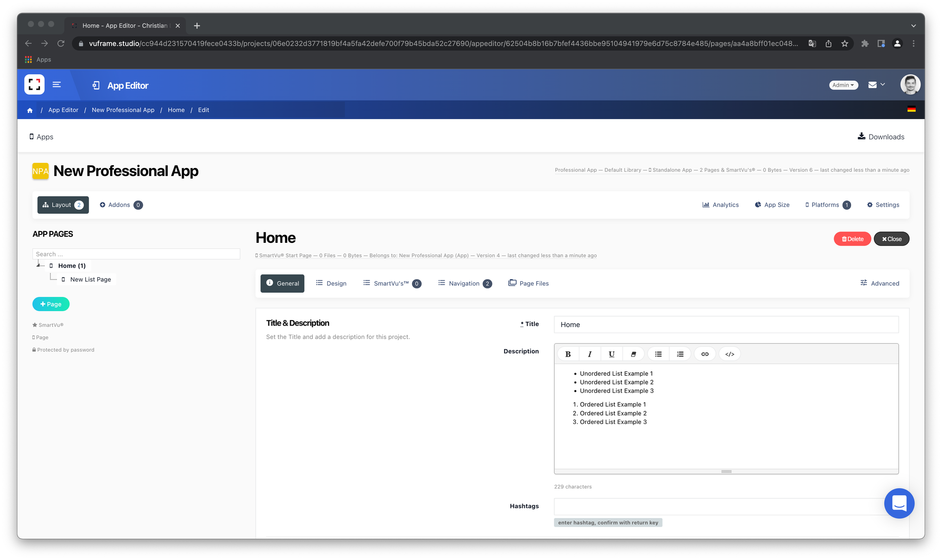Open a new browser tab
Screen dimensions: 942x560
pyautogui.click(x=197, y=25)
